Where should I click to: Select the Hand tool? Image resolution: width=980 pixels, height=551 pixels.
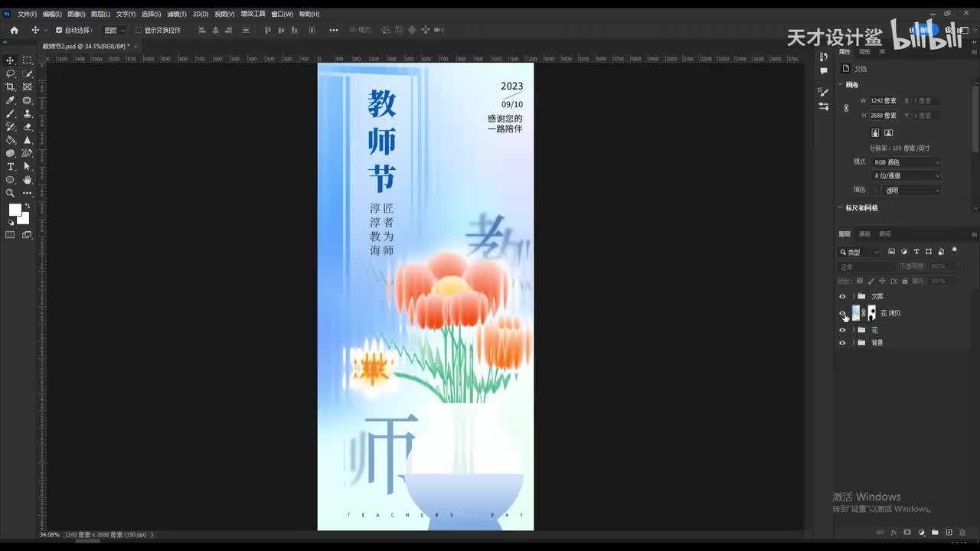coord(28,180)
